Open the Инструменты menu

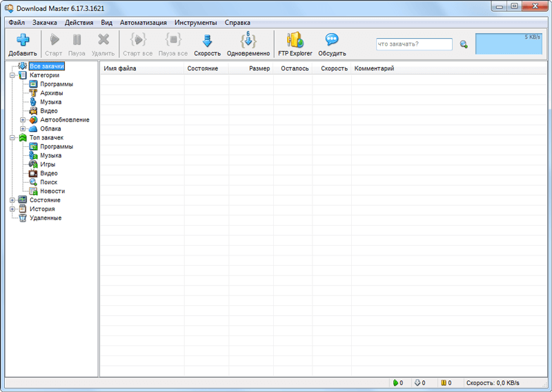click(196, 23)
